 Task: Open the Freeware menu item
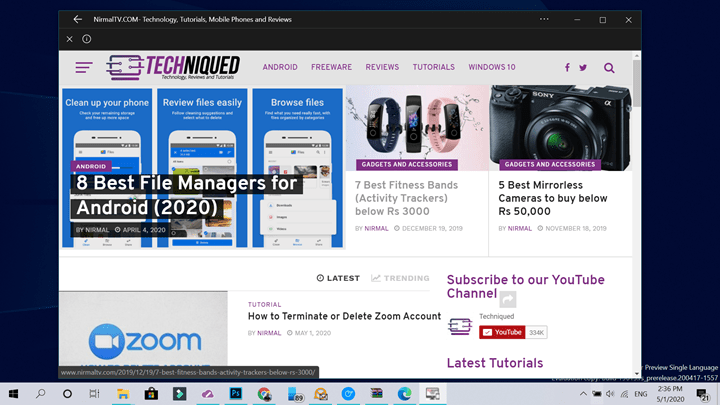(x=332, y=67)
